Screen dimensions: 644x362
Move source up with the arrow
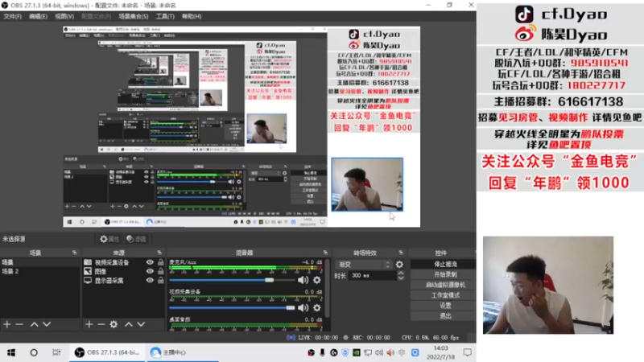pyautogui.click(x=129, y=324)
